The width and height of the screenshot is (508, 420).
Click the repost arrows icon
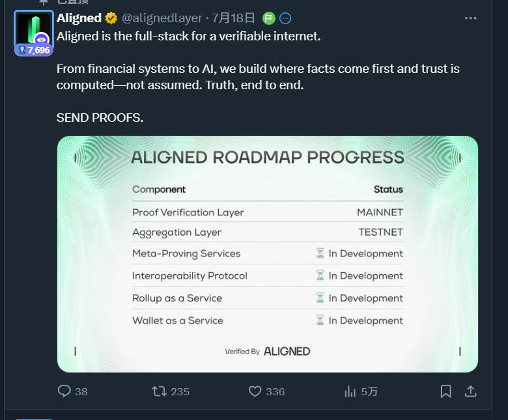160,391
